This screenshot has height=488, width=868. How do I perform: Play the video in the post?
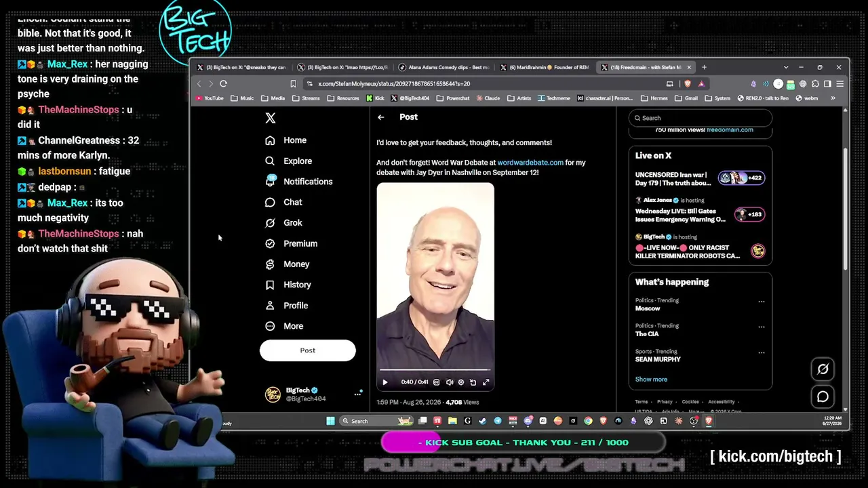point(385,382)
